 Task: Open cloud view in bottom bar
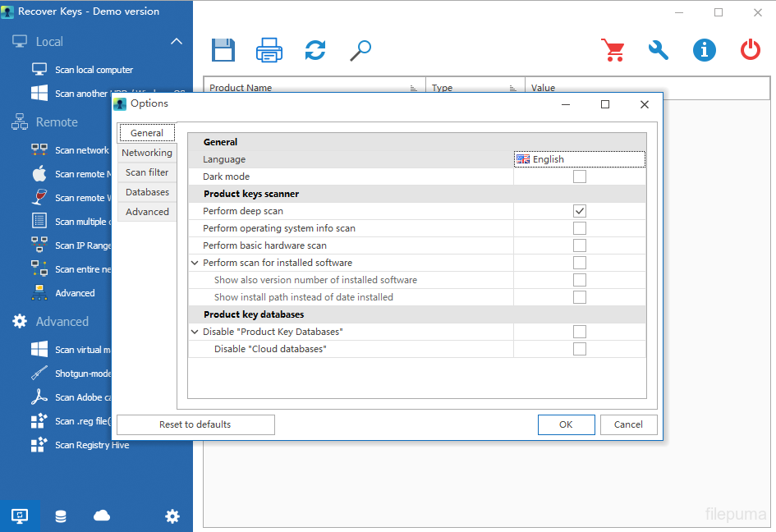tap(102, 516)
